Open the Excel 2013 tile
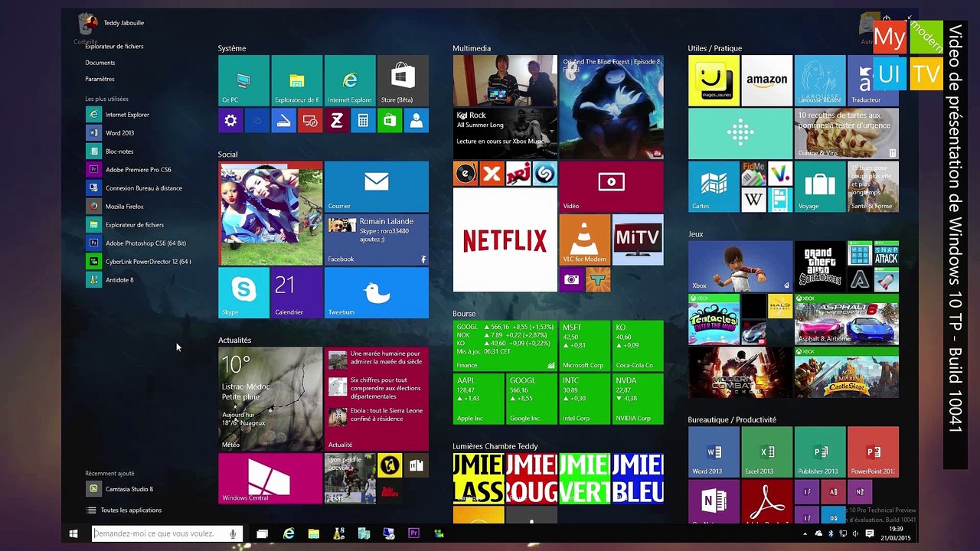The image size is (980, 551). click(x=766, y=452)
